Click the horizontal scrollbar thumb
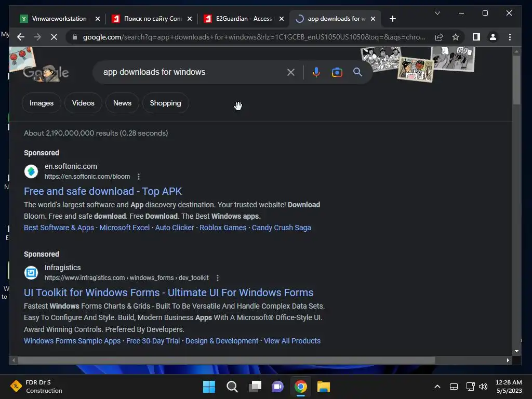This screenshot has width=532, height=399. pyautogui.click(x=227, y=361)
